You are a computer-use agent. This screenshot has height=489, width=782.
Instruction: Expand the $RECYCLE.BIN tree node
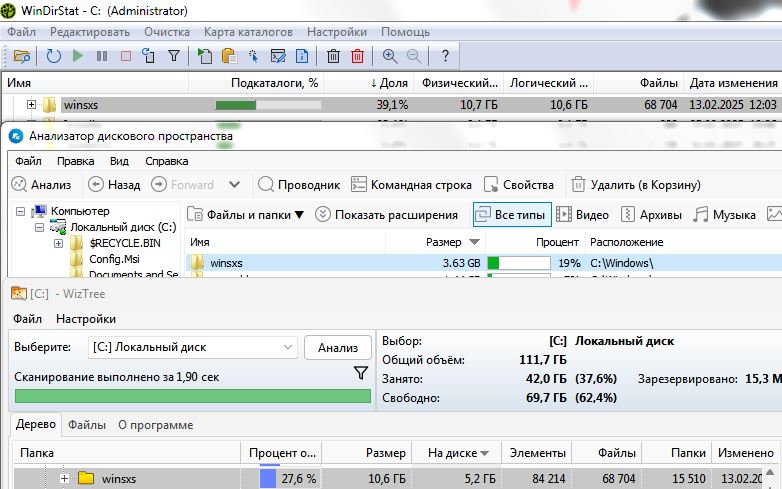point(58,243)
